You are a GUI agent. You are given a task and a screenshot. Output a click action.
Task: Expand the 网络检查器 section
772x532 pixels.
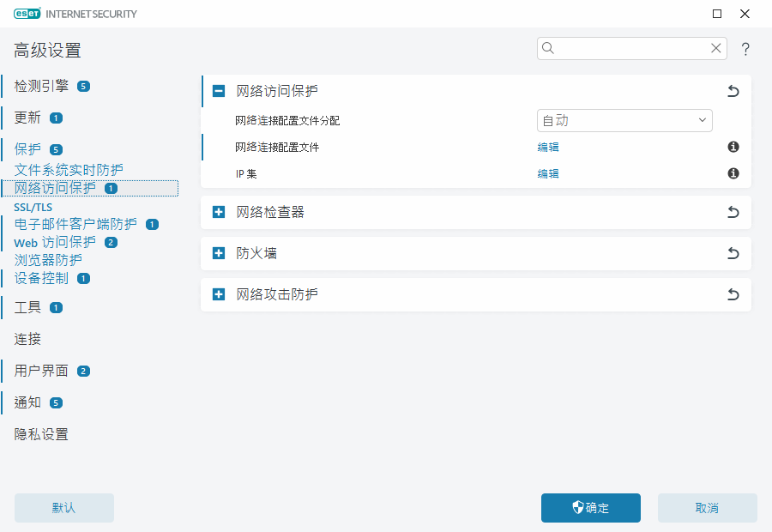click(218, 212)
